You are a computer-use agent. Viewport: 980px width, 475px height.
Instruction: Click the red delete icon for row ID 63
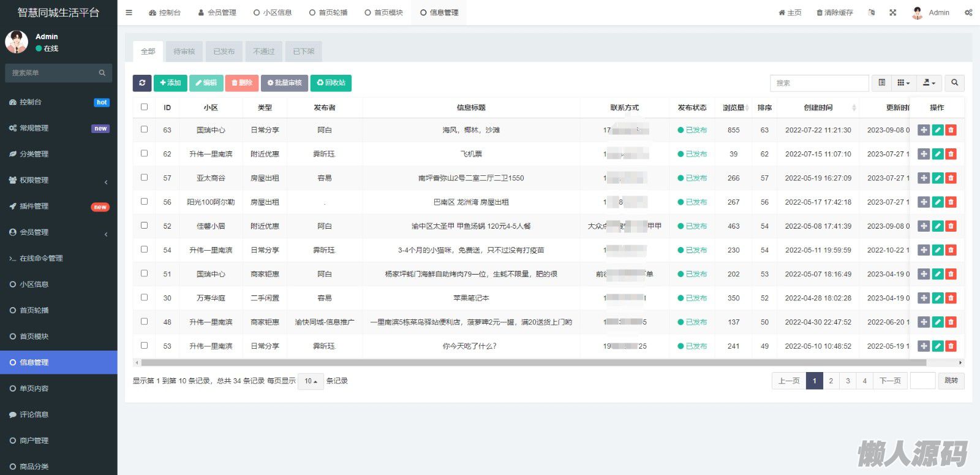click(951, 130)
